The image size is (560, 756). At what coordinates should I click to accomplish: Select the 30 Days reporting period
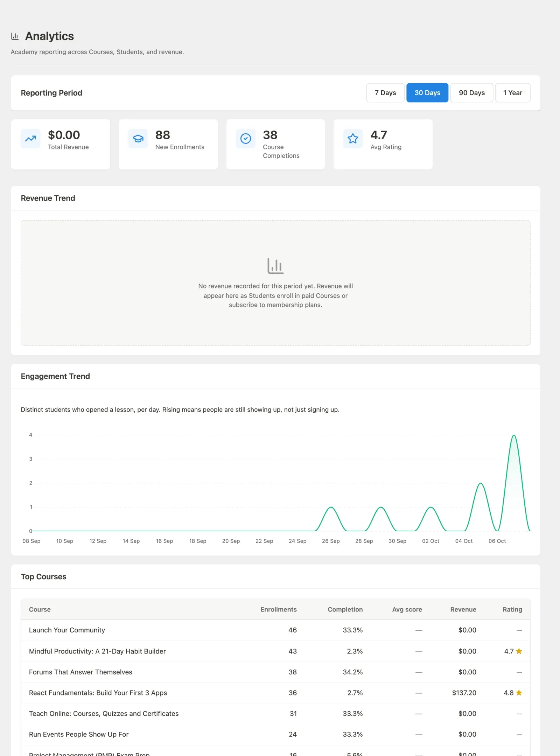tap(427, 93)
